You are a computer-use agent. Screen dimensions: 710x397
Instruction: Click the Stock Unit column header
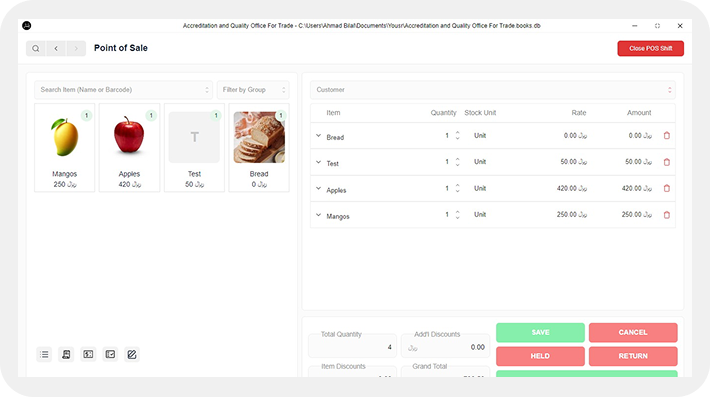tap(480, 113)
